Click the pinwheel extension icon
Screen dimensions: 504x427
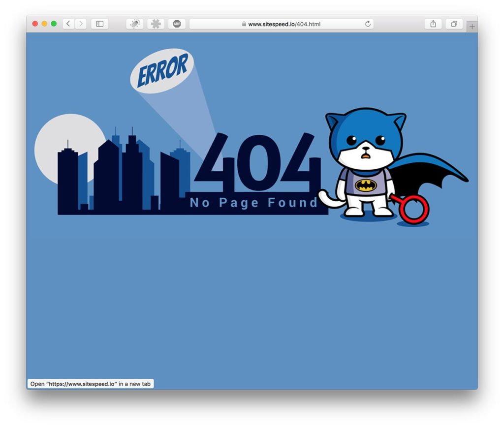tap(156, 23)
